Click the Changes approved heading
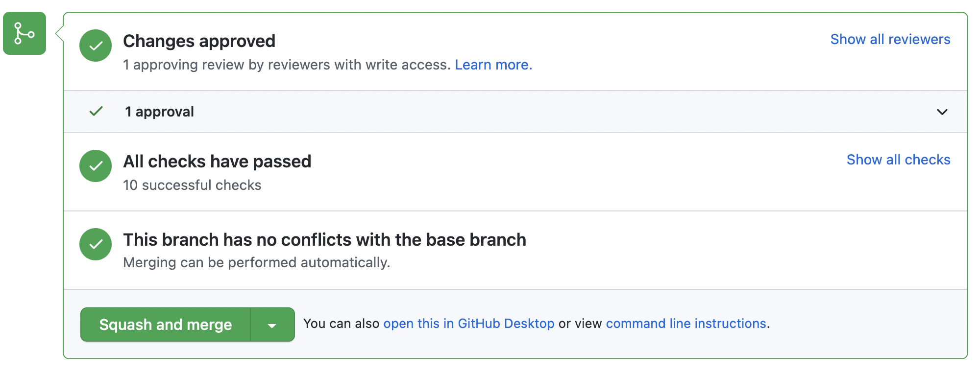980x371 pixels. 199,41
